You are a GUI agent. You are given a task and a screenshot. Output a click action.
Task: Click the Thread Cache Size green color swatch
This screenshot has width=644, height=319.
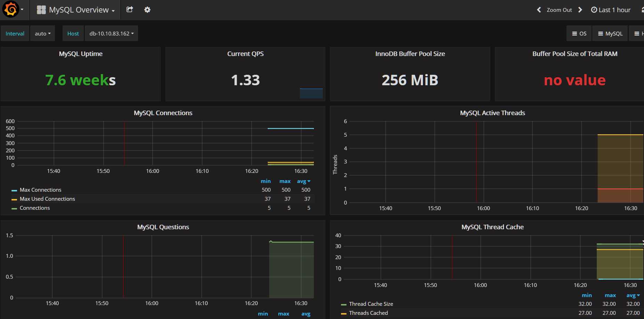pos(344,304)
